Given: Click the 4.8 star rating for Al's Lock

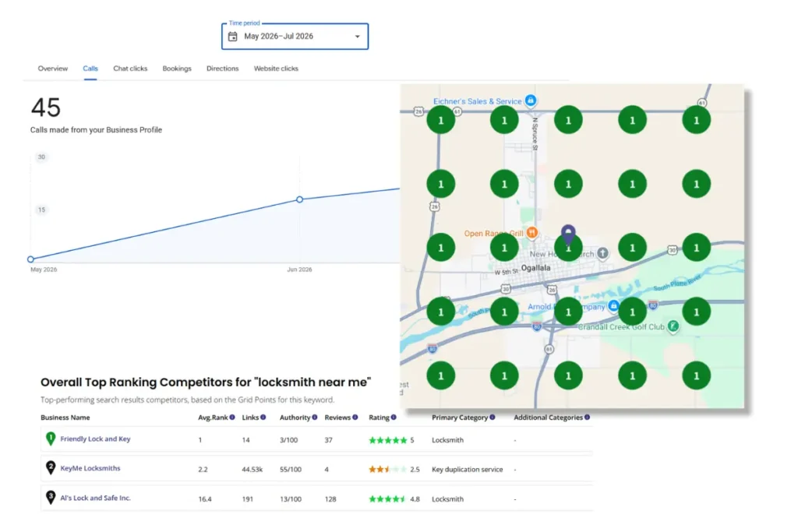Looking at the screenshot, I should pyautogui.click(x=388, y=499).
